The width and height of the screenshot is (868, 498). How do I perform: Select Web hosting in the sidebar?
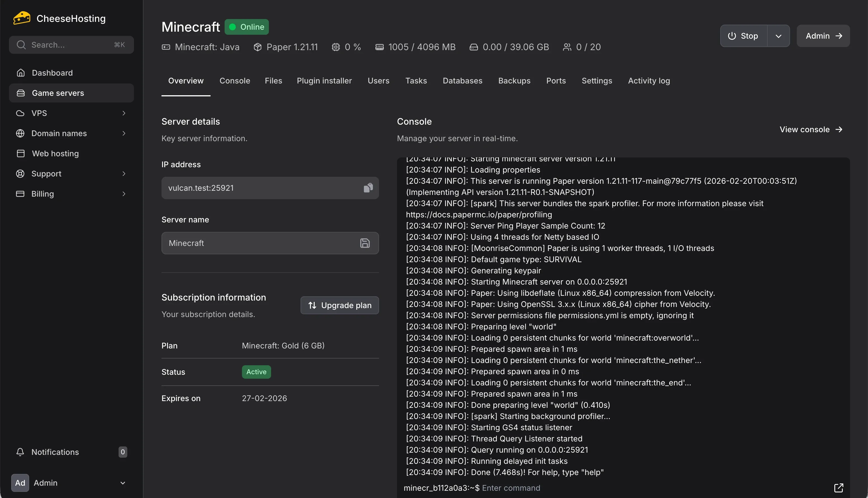(x=55, y=153)
